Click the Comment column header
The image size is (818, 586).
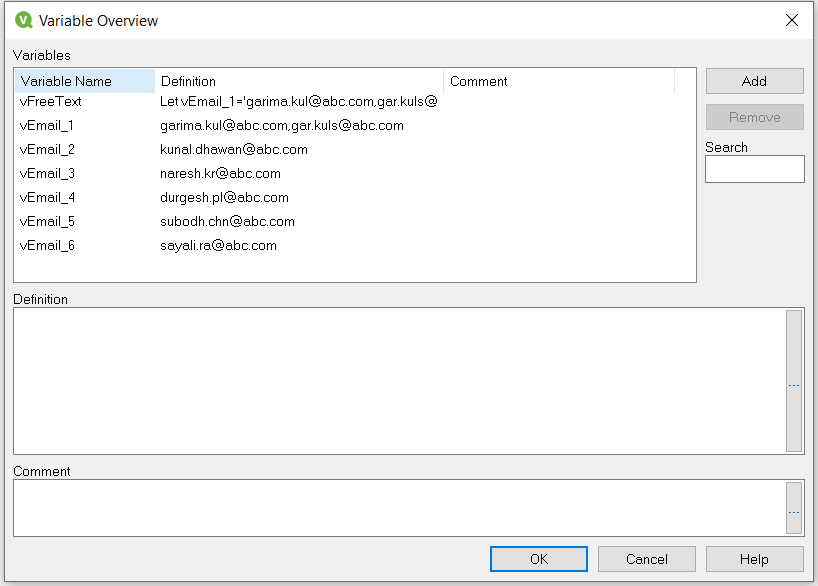[558, 81]
